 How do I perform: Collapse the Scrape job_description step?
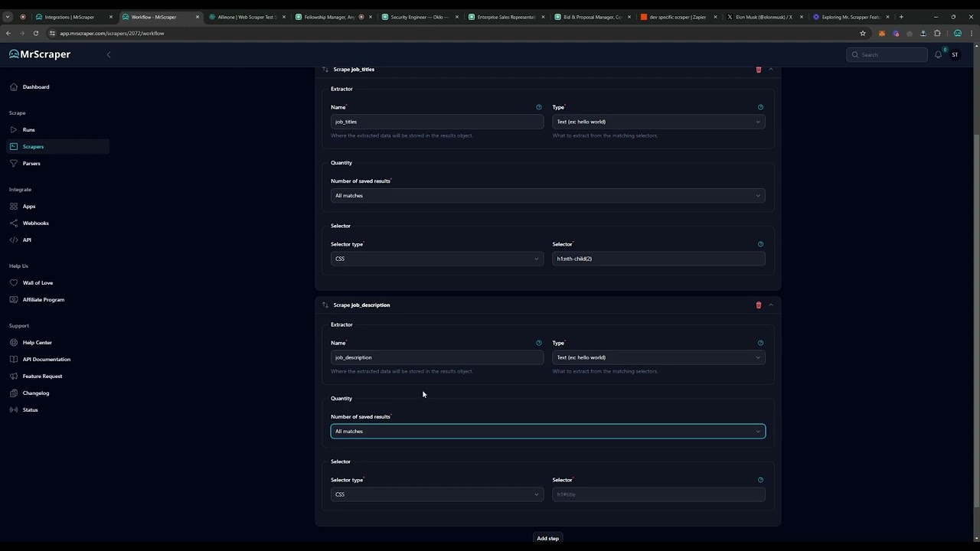click(771, 305)
